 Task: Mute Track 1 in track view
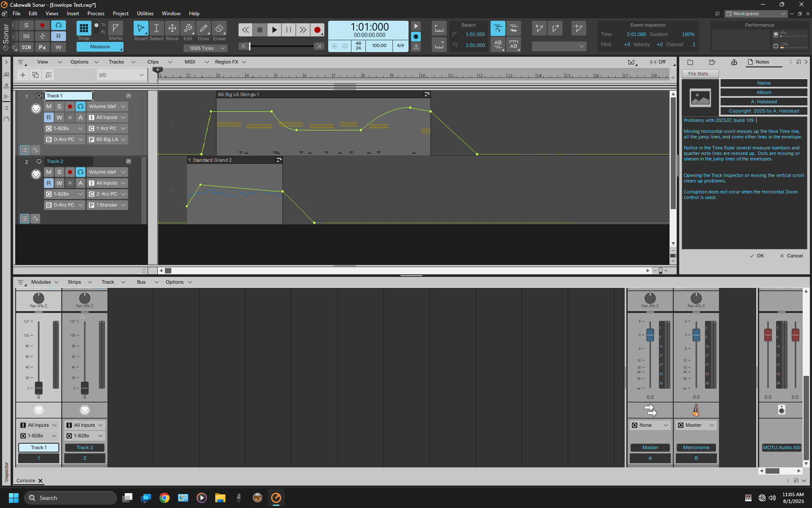49,106
